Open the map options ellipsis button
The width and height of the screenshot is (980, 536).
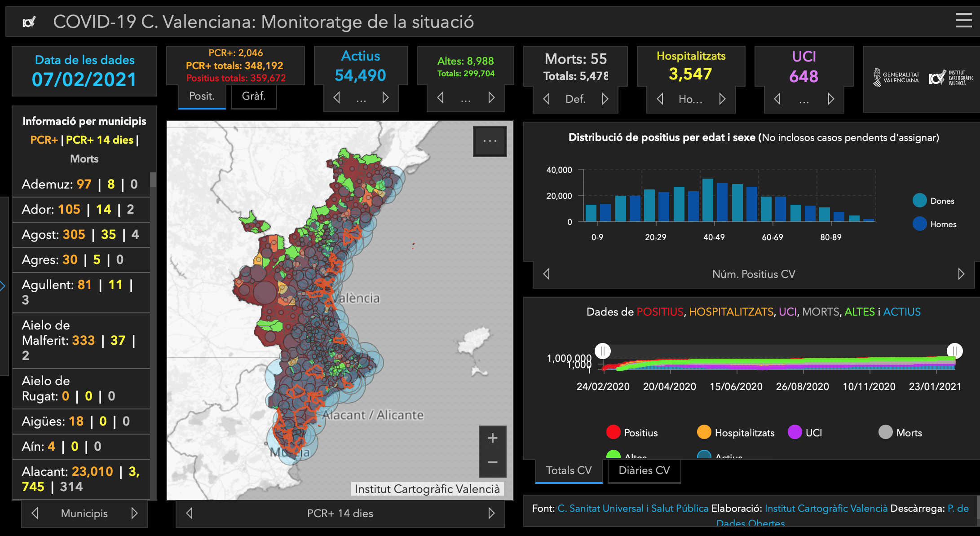(x=490, y=141)
